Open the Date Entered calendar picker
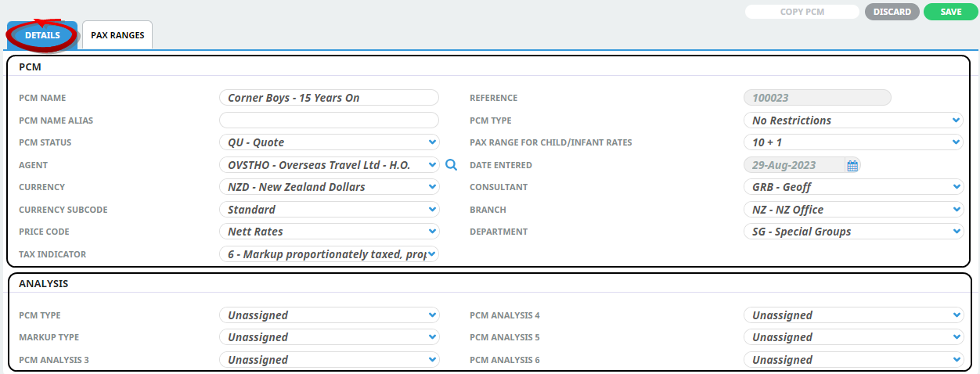The width and height of the screenshot is (980, 374). [x=852, y=165]
